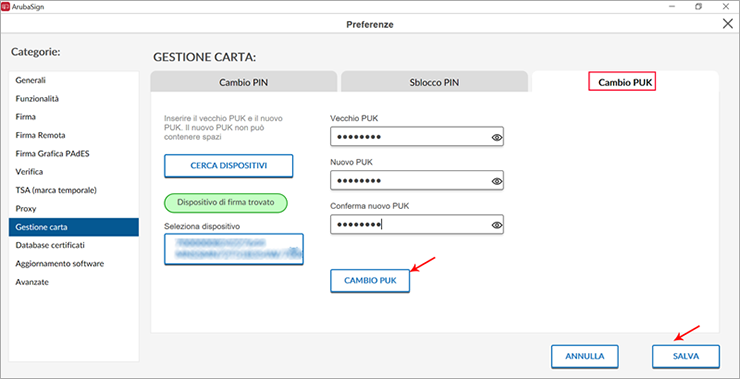This screenshot has height=379, width=740.
Task: Toggle visibility of Conferma nuovo PUK
Action: [496, 225]
